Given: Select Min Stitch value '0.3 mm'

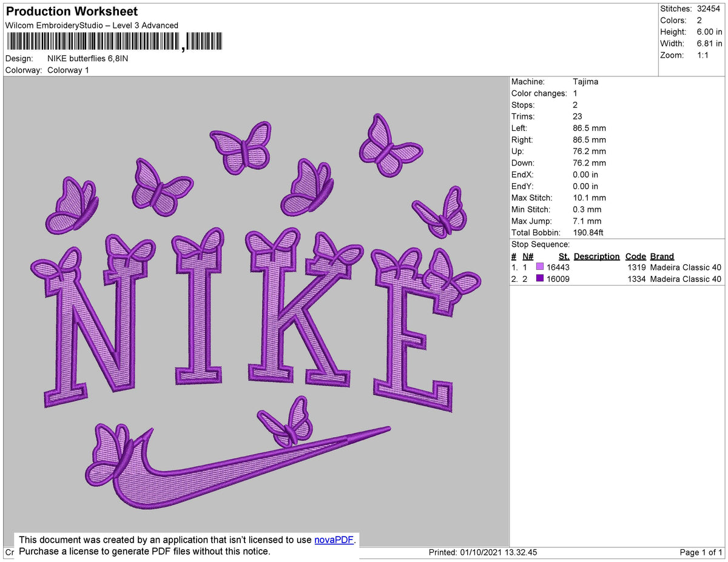Looking at the screenshot, I should [x=587, y=210].
